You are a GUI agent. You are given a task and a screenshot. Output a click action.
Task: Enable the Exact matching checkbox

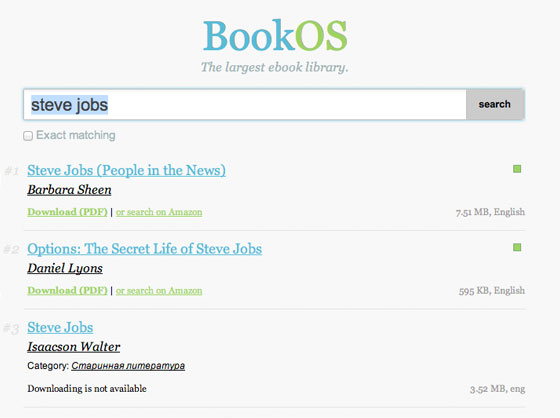click(28, 136)
